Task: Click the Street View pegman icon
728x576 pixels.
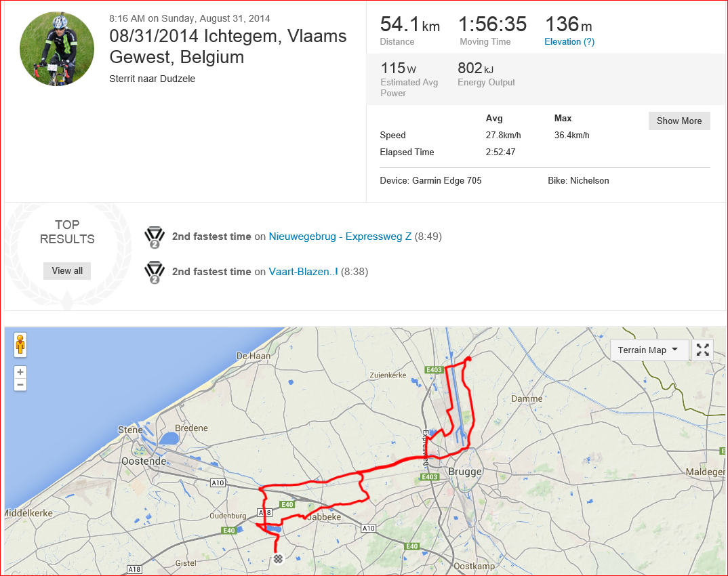Action: click(x=20, y=345)
